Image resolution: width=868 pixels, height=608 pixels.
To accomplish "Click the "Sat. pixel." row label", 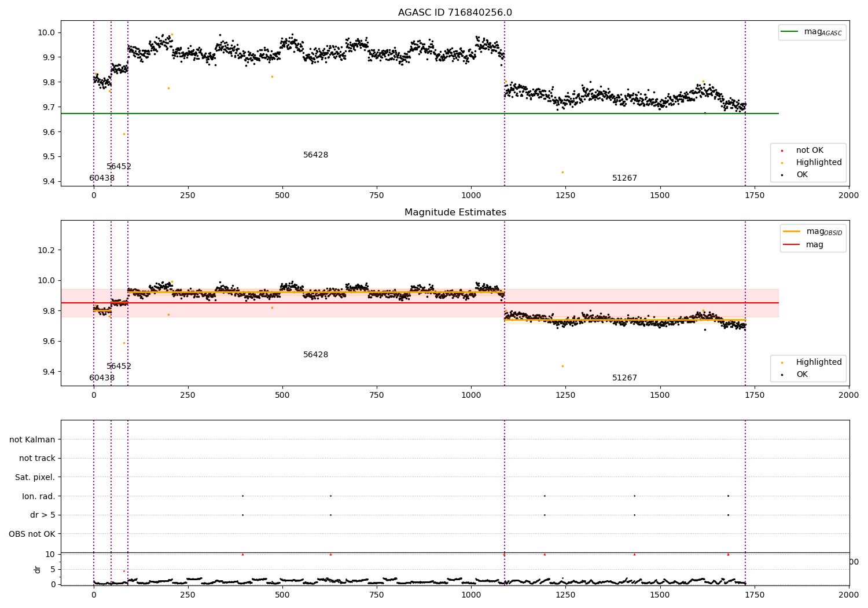I will point(35,478).
